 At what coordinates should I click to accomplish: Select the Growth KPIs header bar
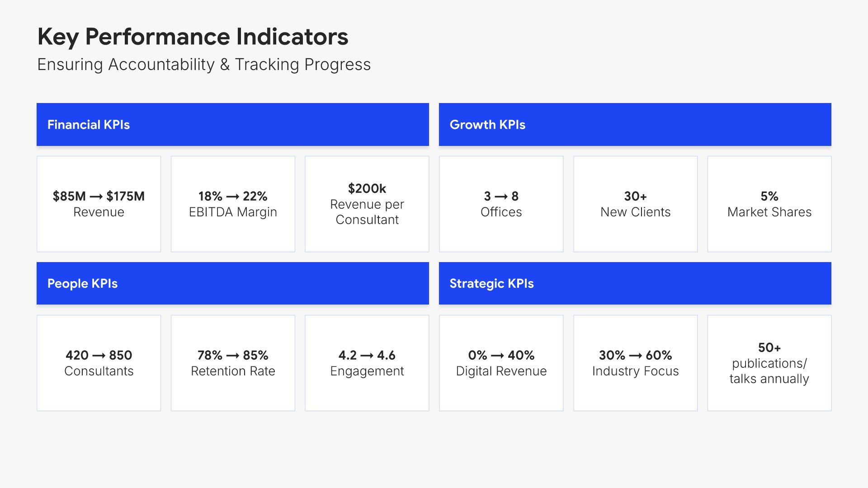pyautogui.click(x=635, y=124)
